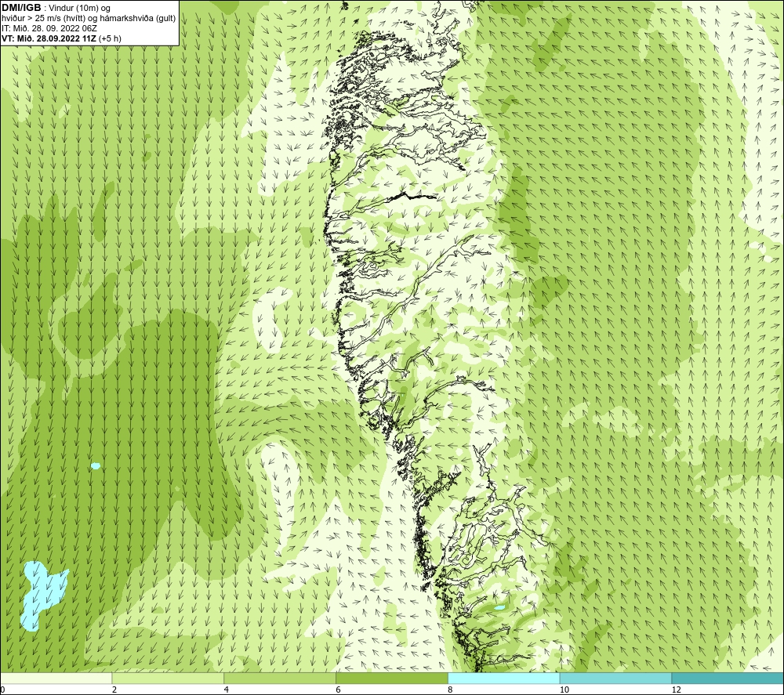Click the 0-2 m/s palest legend swatch
Image resolution: width=784 pixels, height=695 pixels.
(x=56, y=678)
